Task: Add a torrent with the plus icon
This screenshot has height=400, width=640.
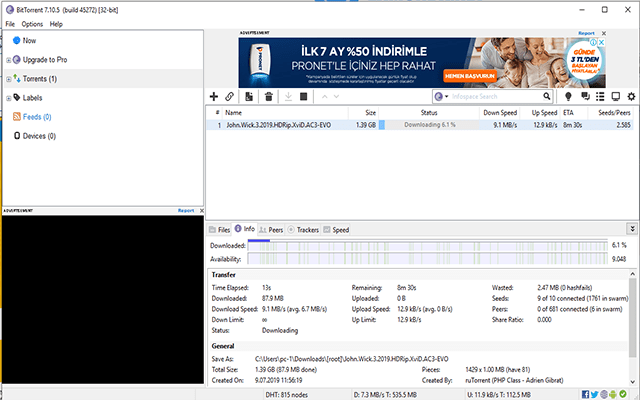Action: (213, 96)
